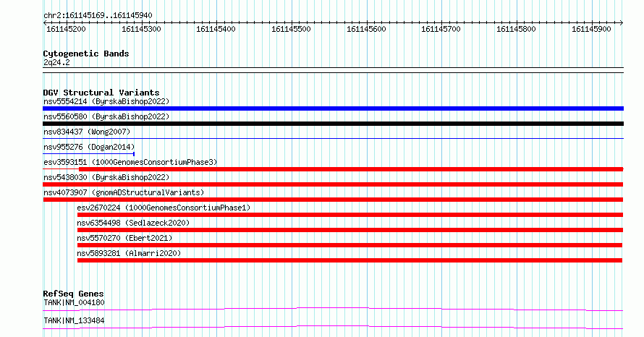This screenshot has height=337, width=644.
Task: Select the TANK|NM_004180 gene track line
Action: point(333,309)
